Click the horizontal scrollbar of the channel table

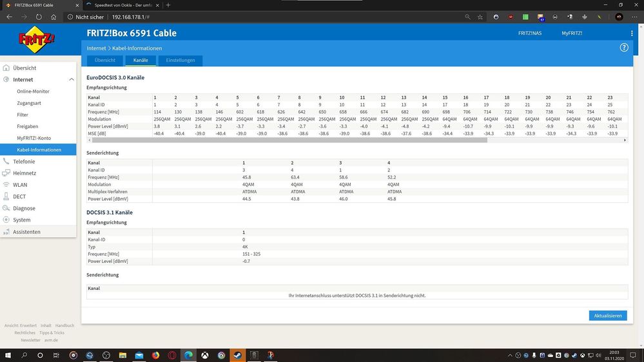pos(289,140)
